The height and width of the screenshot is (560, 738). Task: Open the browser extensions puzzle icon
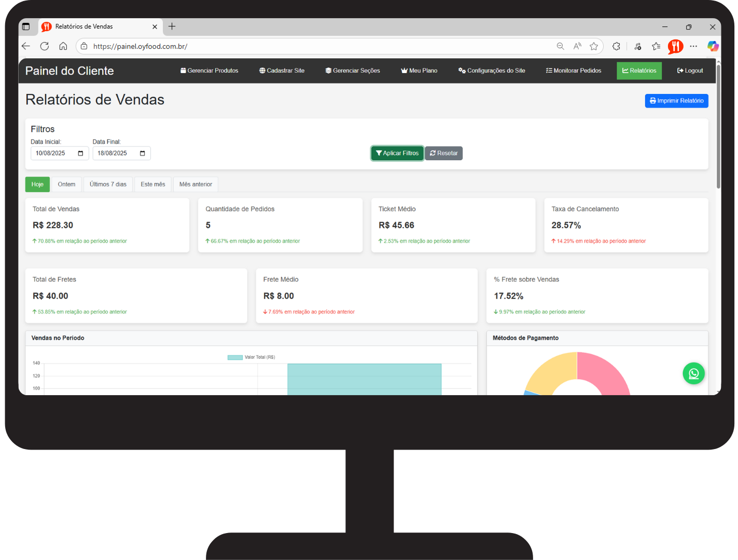pos(616,46)
